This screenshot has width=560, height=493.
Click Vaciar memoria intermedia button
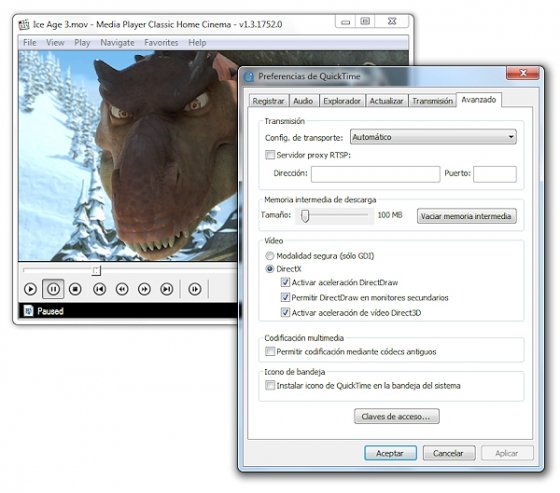click(x=466, y=216)
